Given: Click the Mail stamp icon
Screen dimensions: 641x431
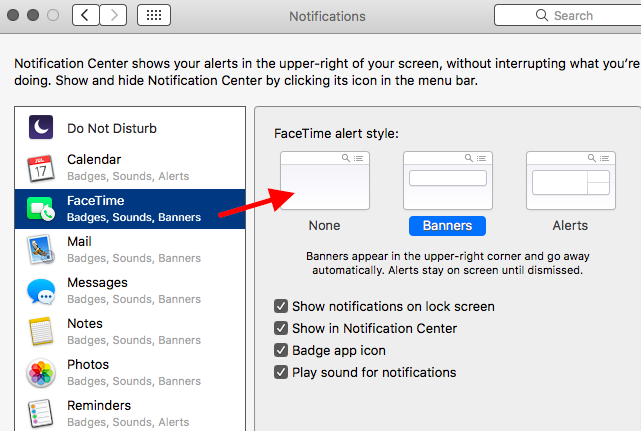Looking at the screenshot, I should [x=41, y=249].
